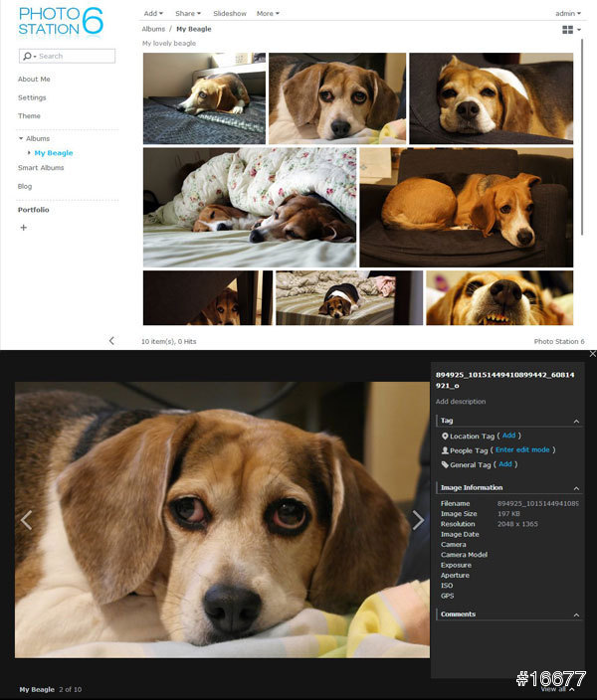
Task: Collapse the Tag section
Action: (577, 421)
